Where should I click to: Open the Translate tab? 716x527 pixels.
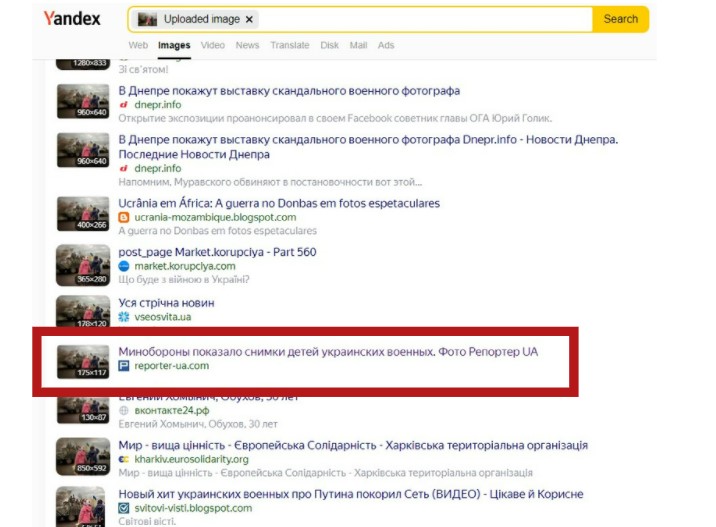point(290,45)
